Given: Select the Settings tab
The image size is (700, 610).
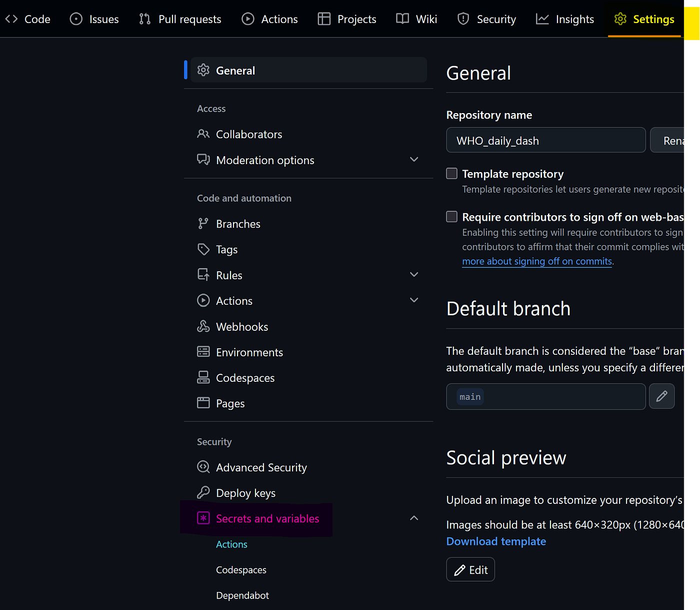Looking at the screenshot, I should pos(644,19).
